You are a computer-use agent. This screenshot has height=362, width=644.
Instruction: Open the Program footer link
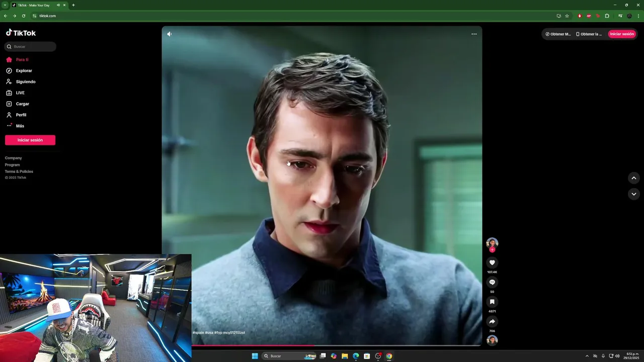(x=13, y=165)
